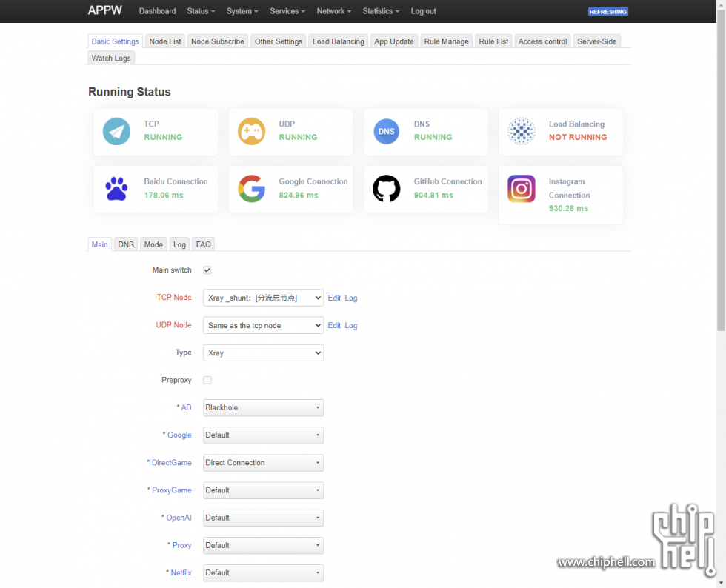The height and width of the screenshot is (588, 726).
Task: Select the Mode sub-tab
Action: (153, 244)
